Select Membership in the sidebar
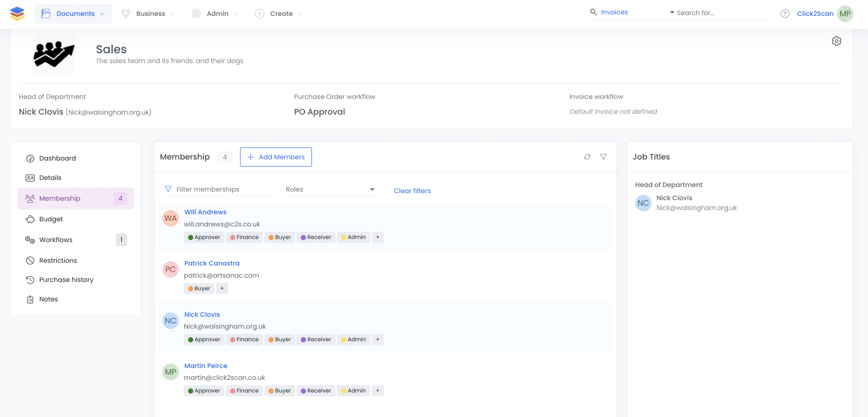Screen dimensions: 868x417 coord(76,198)
